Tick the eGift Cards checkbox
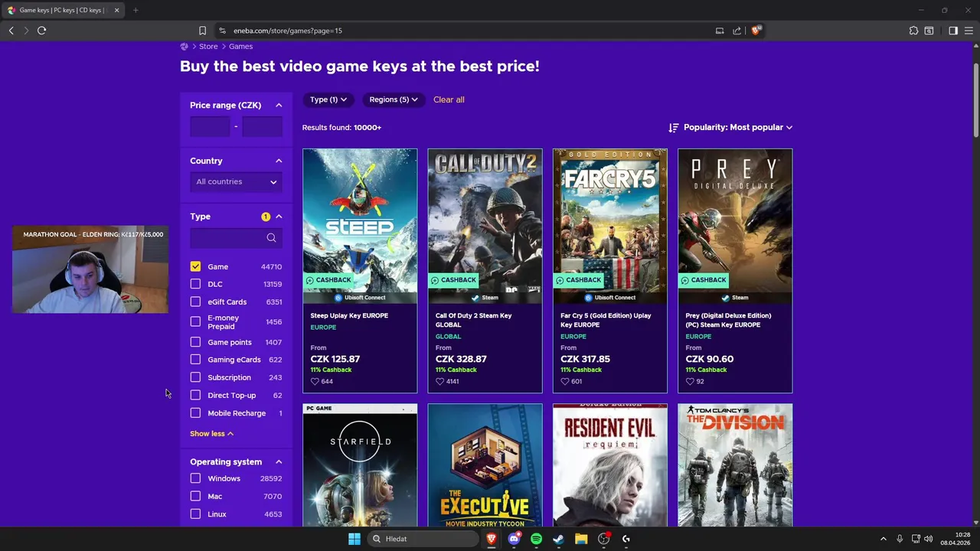980x551 pixels. click(x=195, y=302)
